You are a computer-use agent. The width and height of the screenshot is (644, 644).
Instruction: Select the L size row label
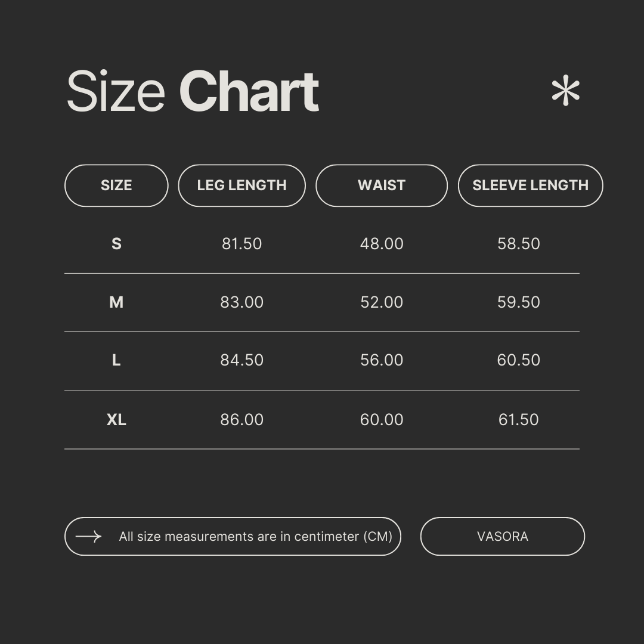click(116, 360)
